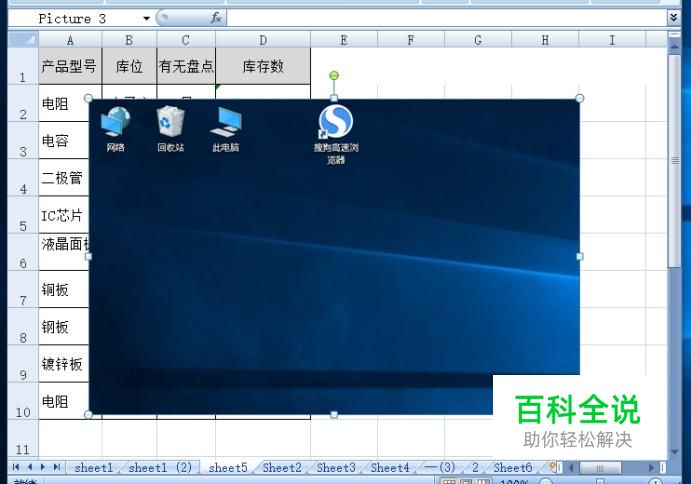Click the 此电脑 icon in the inserted picture

[x=226, y=129]
